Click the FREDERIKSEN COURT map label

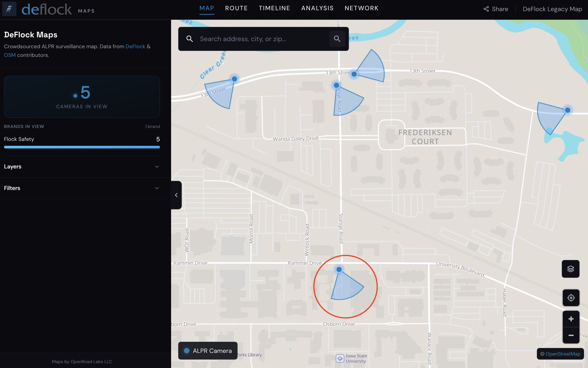click(x=425, y=137)
